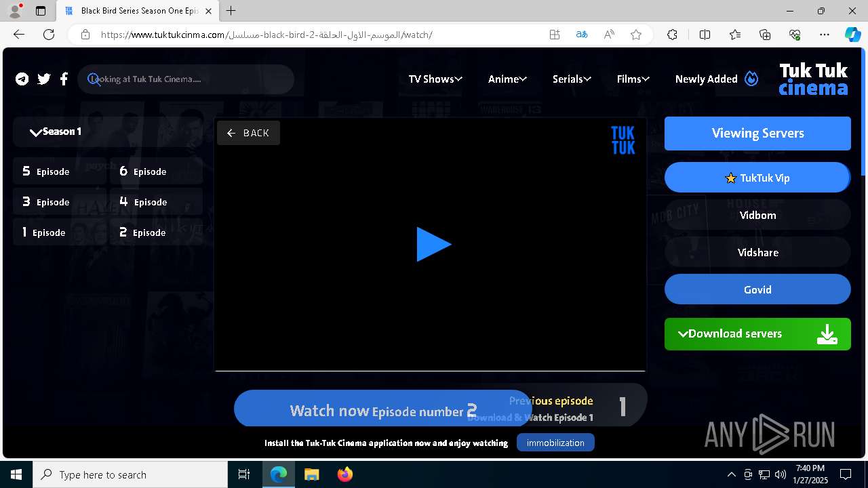The height and width of the screenshot is (488, 868).
Task: Go back using browser back arrow
Action: [19, 35]
